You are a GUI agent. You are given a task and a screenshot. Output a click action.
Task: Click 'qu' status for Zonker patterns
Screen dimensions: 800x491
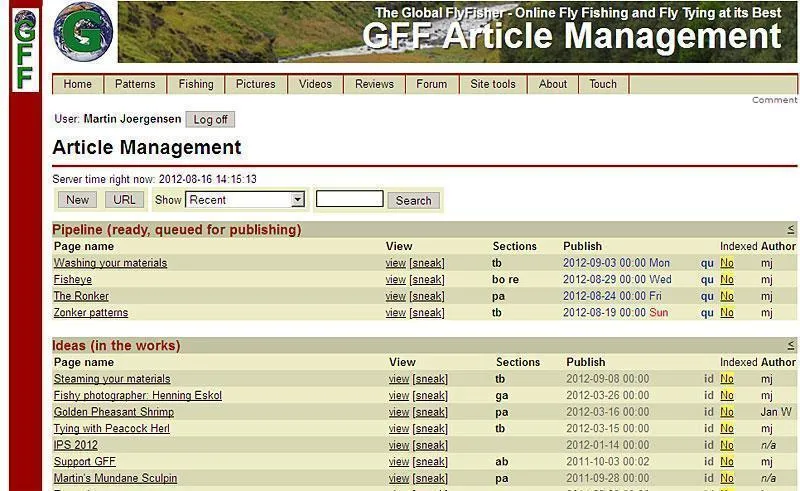[707, 313]
